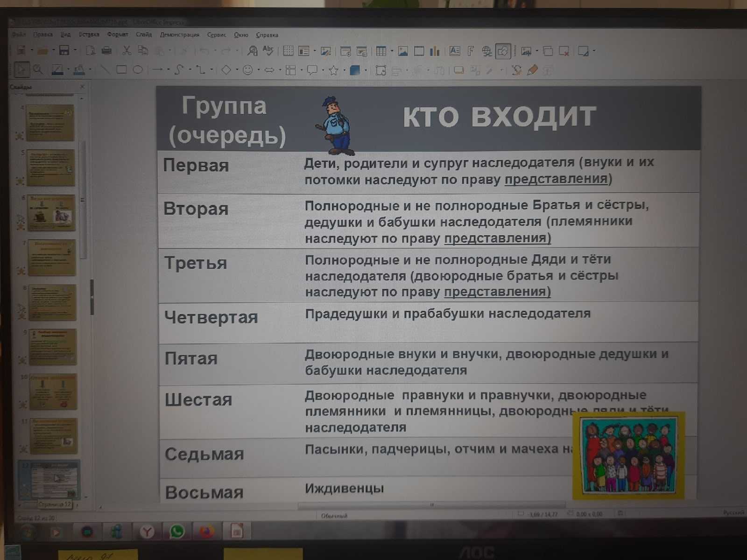The height and width of the screenshot is (560, 747).
Task: Toggle Show Draw Functions button
Action: click(x=503, y=51)
